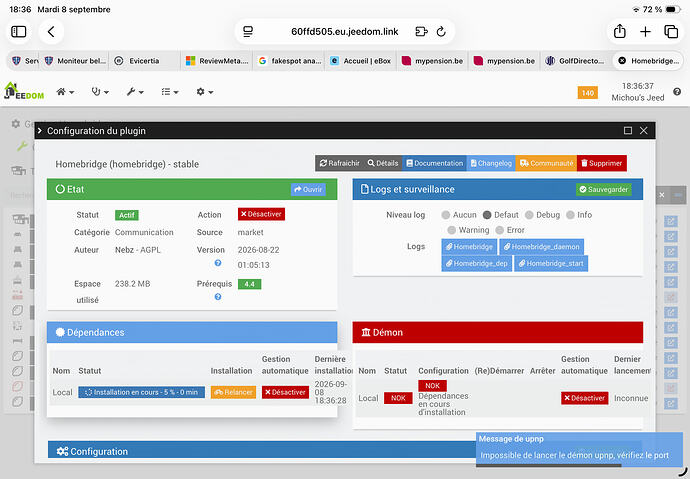The height and width of the screenshot is (479, 690).
Task: Switch to the Accueil | eBox tab
Action: pos(360,61)
